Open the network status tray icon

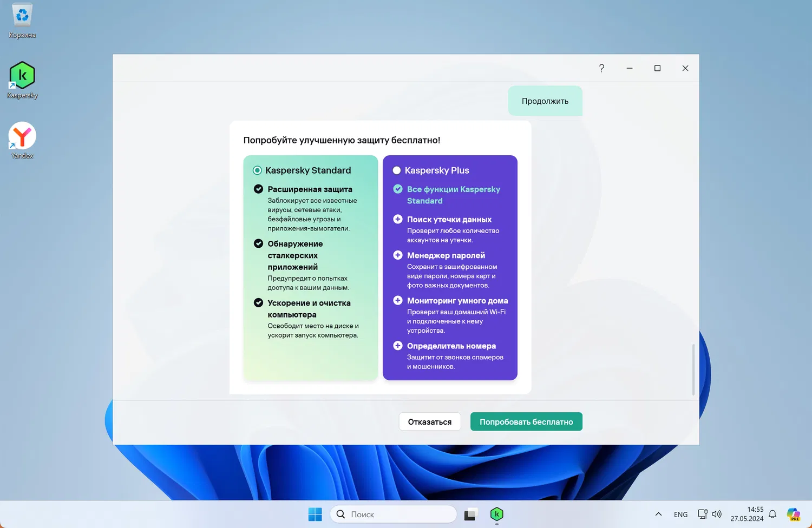click(703, 514)
